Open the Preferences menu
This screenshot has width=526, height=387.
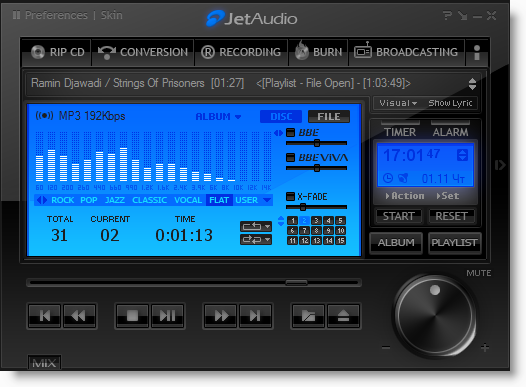tap(56, 15)
